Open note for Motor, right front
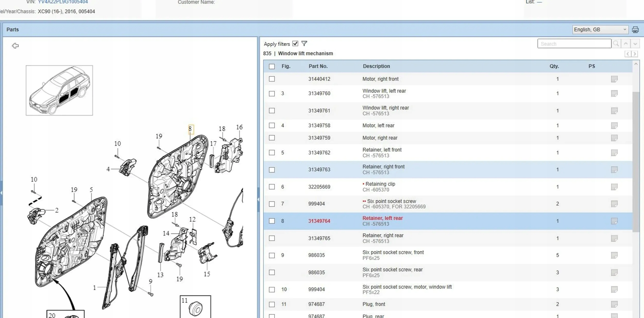The height and width of the screenshot is (318, 644). pyautogui.click(x=614, y=79)
